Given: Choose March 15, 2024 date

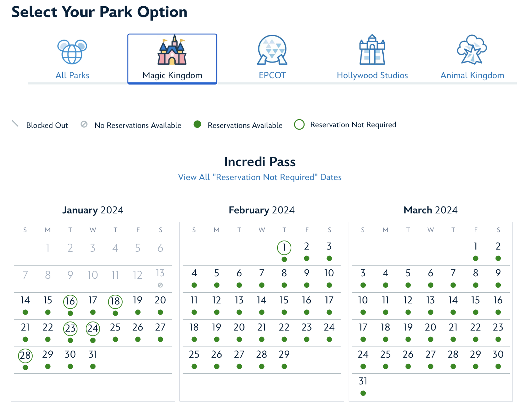Looking at the screenshot, I should pyautogui.click(x=475, y=301).
